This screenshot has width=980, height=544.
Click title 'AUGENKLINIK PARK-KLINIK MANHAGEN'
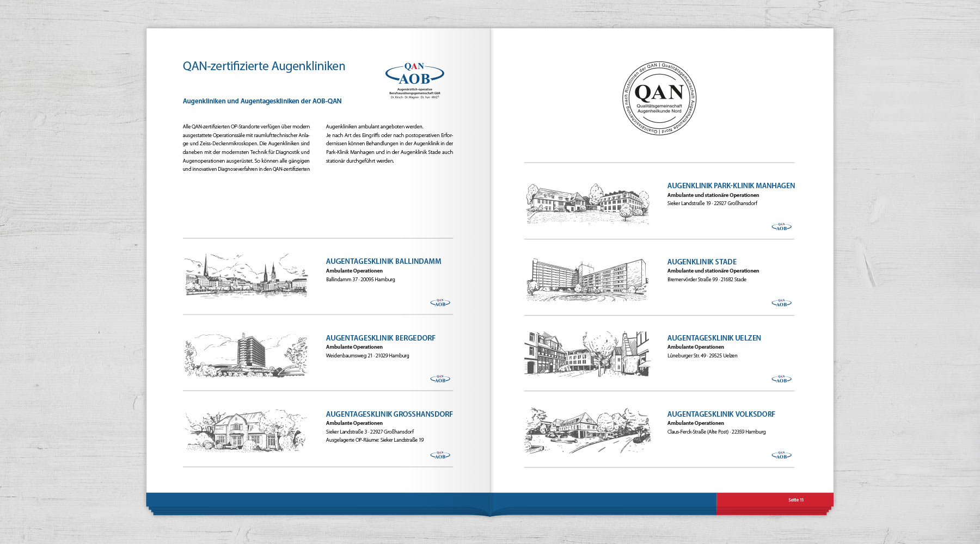point(731,186)
